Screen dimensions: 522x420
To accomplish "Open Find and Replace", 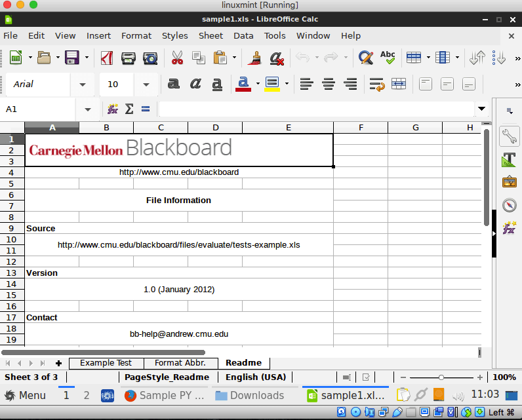I will point(366,58).
